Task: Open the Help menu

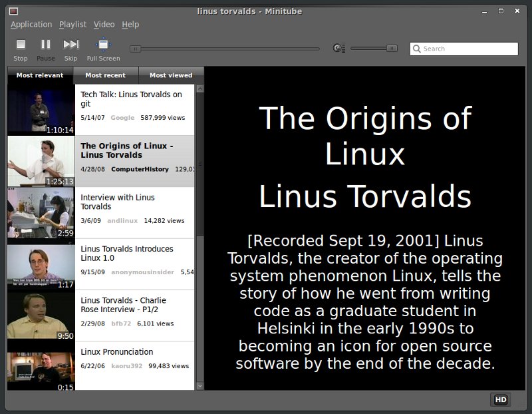Action: [x=130, y=25]
